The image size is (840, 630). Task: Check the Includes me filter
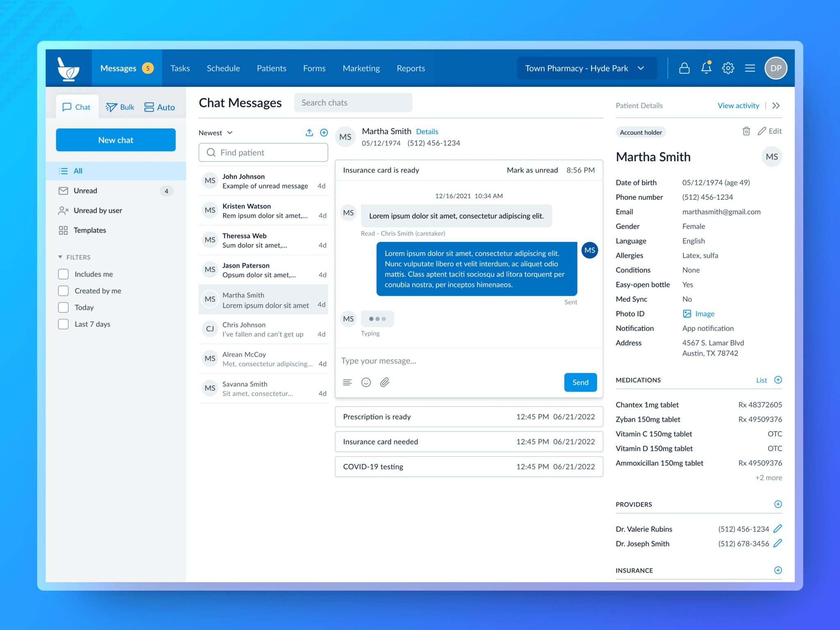coord(64,274)
